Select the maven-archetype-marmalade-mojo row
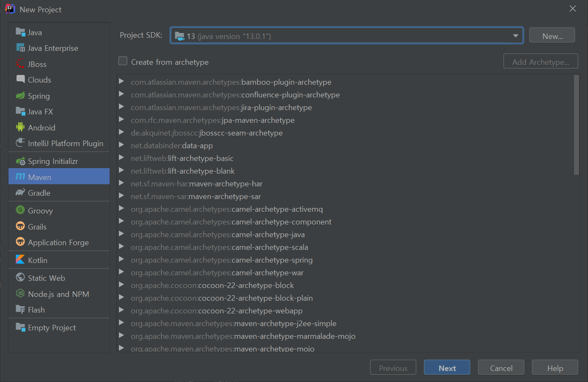The height and width of the screenshot is (382, 588). coord(345,336)
